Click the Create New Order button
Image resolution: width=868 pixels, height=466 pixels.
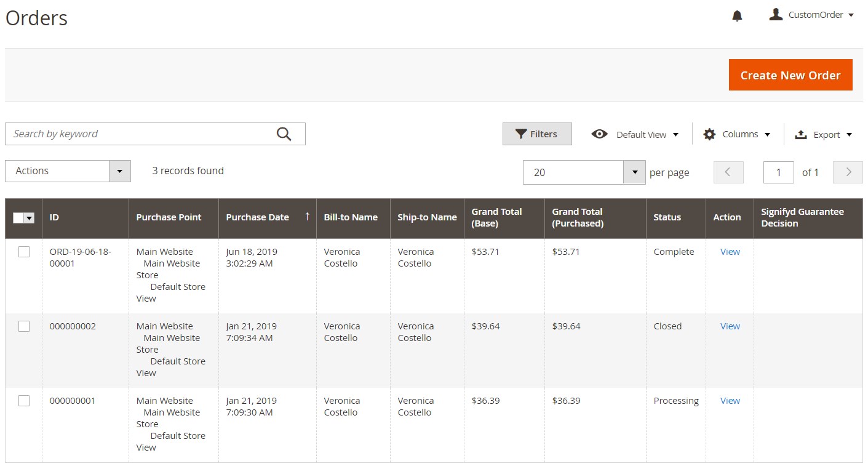pos(790,75)
